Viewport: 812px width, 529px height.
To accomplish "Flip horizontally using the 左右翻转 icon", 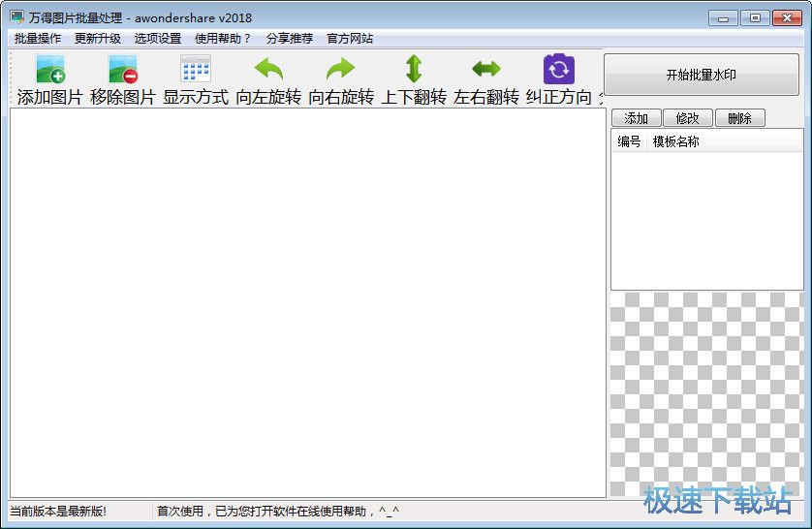I will coord(486,70).
